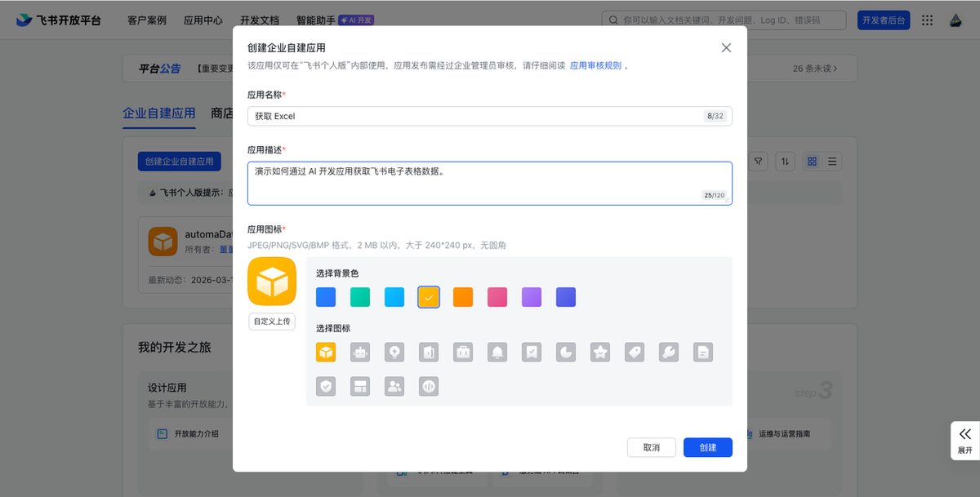Open 开放能力介绍 link
980x497 pixels.
tap(197, 433)
